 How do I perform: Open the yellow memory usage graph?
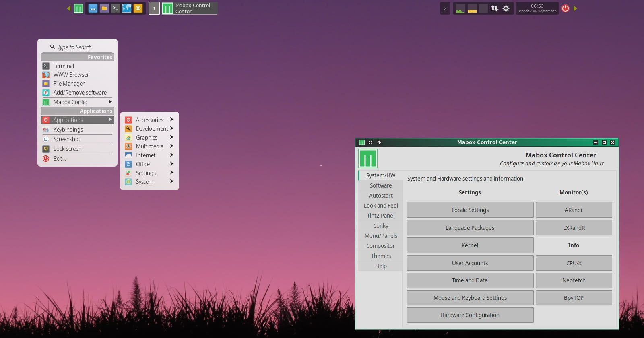point(472,8)
